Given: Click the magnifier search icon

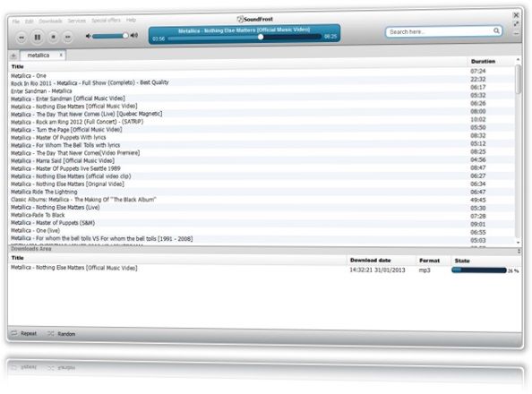Looking at the screenshot, I should tap(496, 30).
